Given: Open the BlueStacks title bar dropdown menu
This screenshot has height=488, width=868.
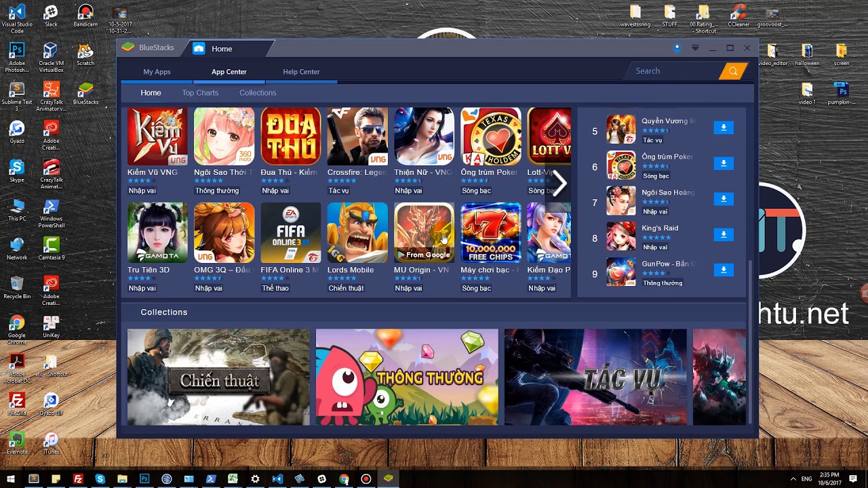Looking at the screenshot, I should coord(695,48).
